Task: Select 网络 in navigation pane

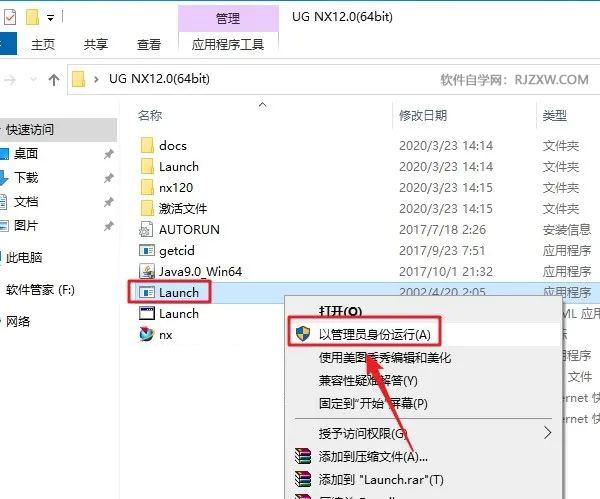Action: tap(18, 321)
